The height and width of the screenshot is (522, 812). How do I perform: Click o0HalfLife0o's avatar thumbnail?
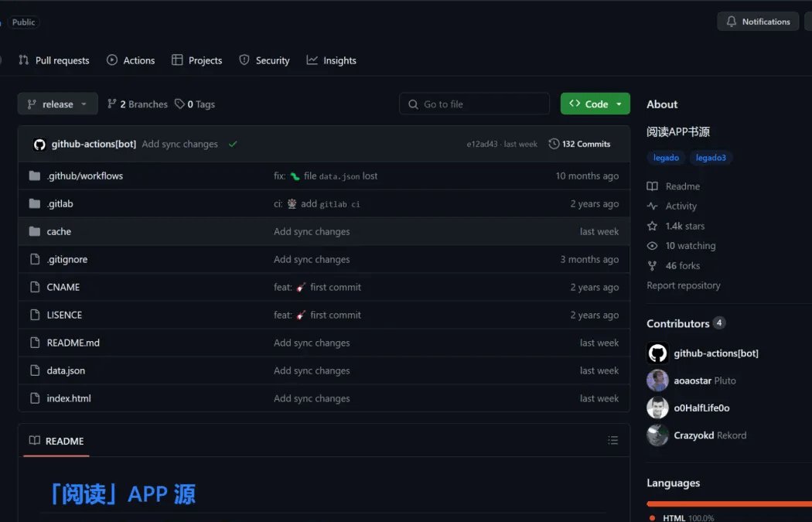point(657,408)
